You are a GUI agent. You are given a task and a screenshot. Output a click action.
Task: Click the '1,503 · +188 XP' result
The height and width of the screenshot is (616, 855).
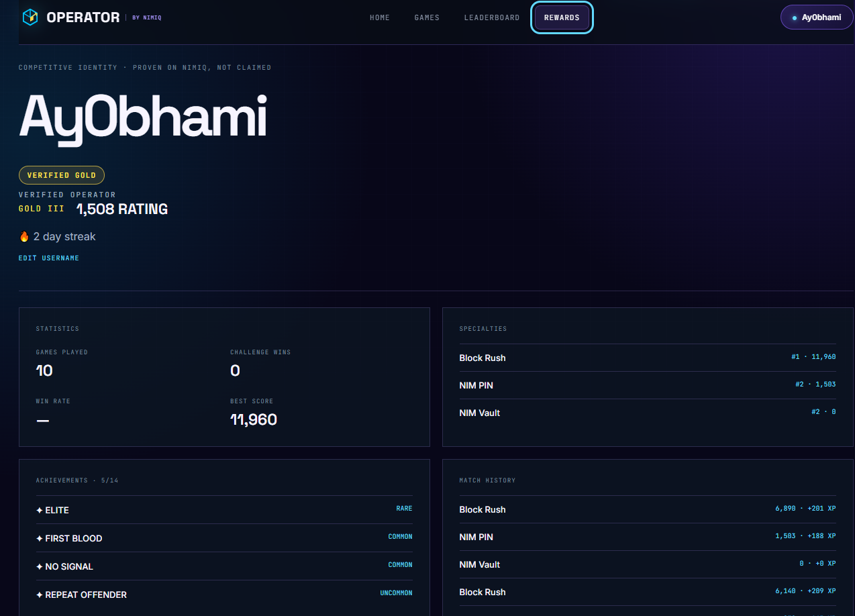pyautogui.click(x=805, y=536)
